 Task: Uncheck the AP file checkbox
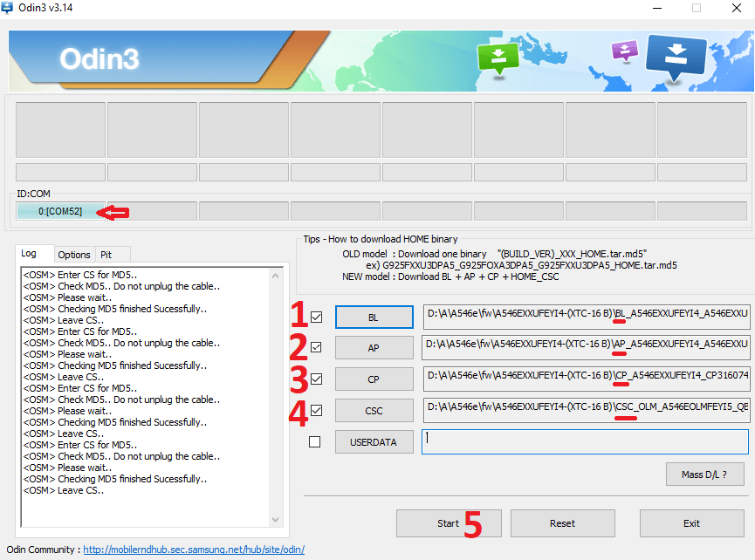click(x=315, y=347)
